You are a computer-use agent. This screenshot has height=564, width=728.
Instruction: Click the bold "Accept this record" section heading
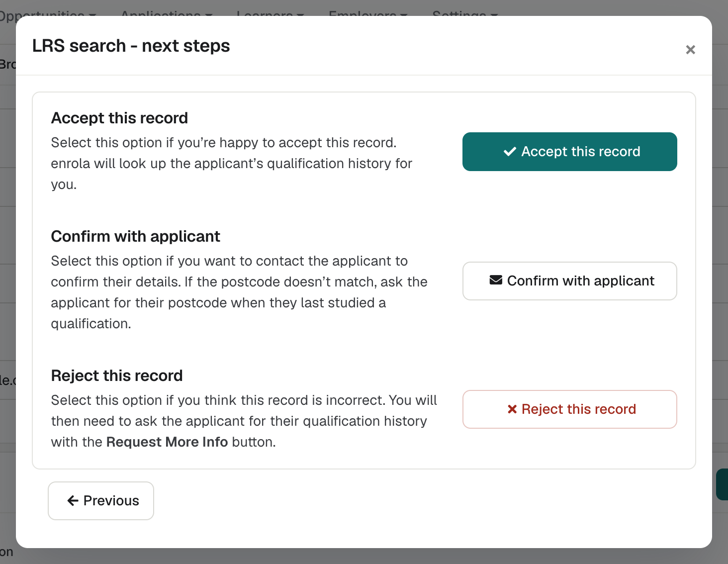pyautogui.click(x=120, y=118)
